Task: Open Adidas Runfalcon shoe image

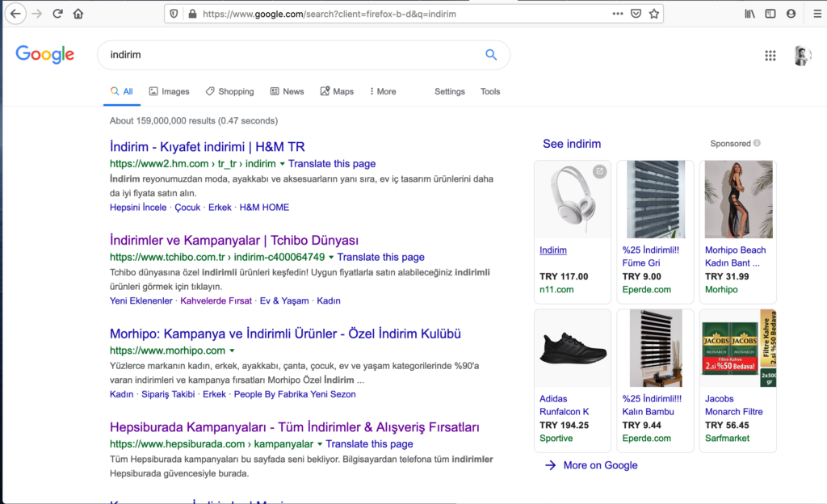Action: (573, 348)
